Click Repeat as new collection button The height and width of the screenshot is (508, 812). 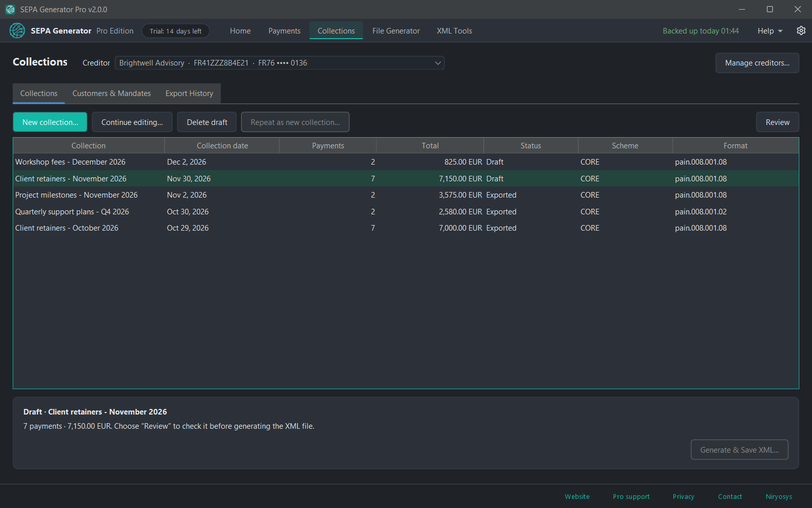tap(295, 122)
